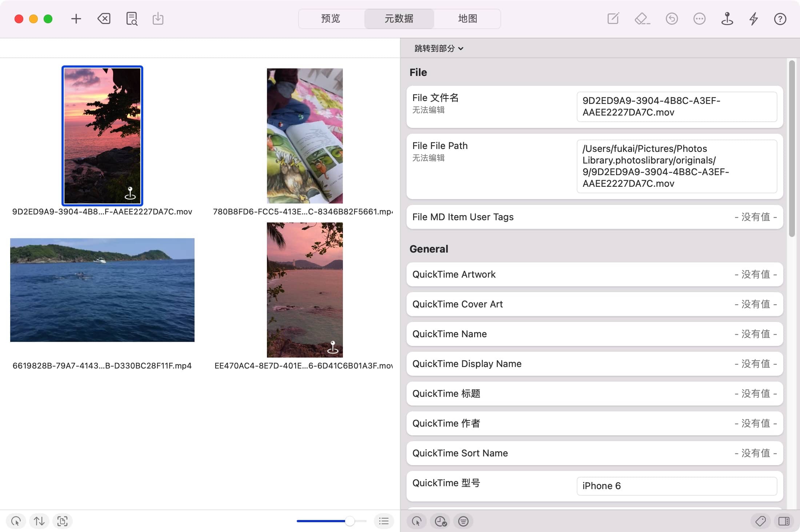
Task: Click the QuickTime 标题 row
Action: 595,394
